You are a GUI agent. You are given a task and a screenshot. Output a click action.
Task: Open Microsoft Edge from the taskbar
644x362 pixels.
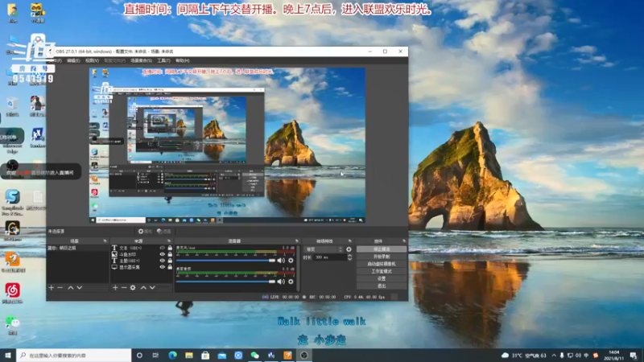pyautogui.click(x=172, y=355)
